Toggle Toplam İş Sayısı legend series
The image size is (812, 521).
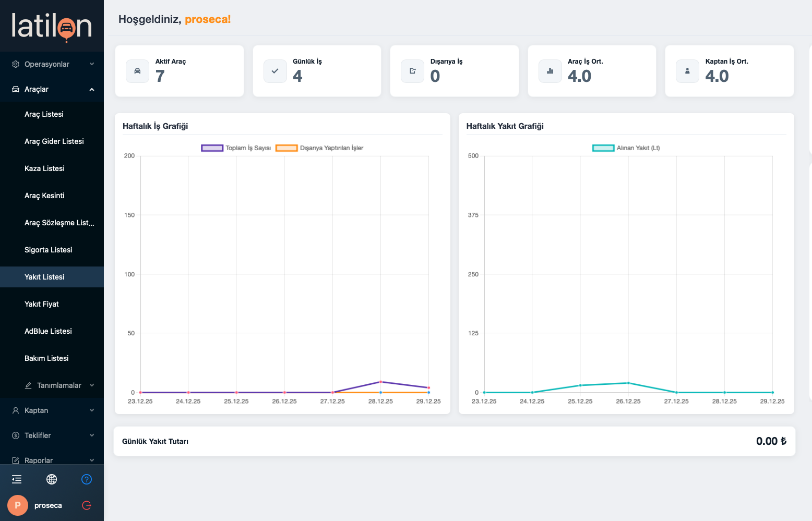pyautogui.click(x=236, y=148)
